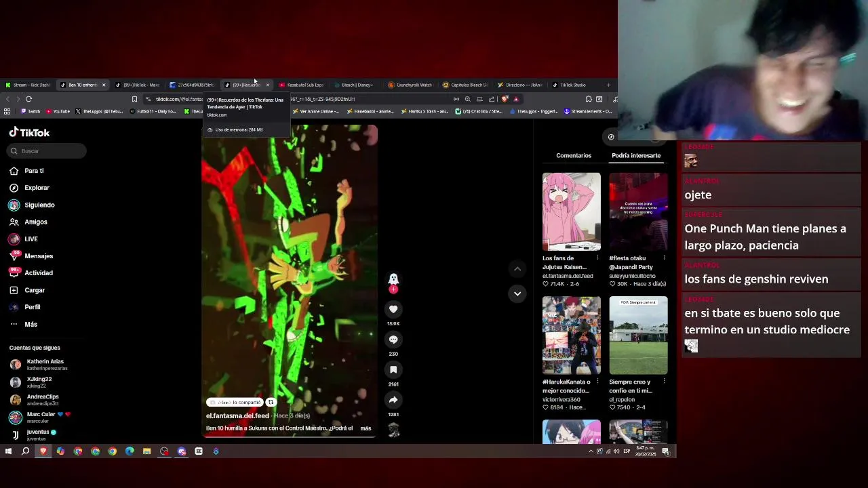Expand video description with 'más'
Screen dimensions: 868x488
click(x=366, y=428)
